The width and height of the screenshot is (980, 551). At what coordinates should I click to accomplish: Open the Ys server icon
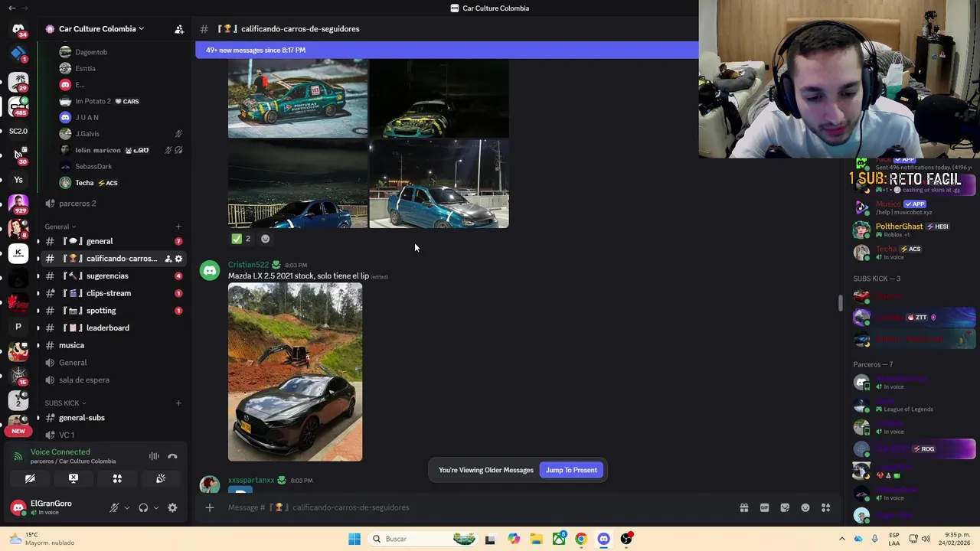[x=18, y=180]
